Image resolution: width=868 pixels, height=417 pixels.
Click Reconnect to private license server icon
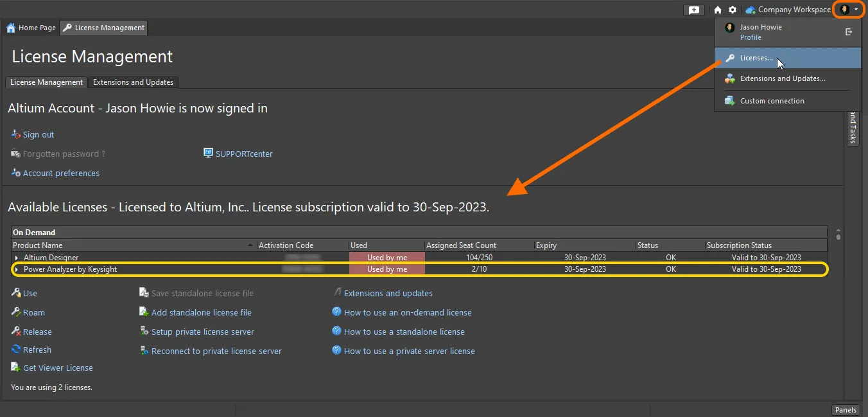pos(144,351)
